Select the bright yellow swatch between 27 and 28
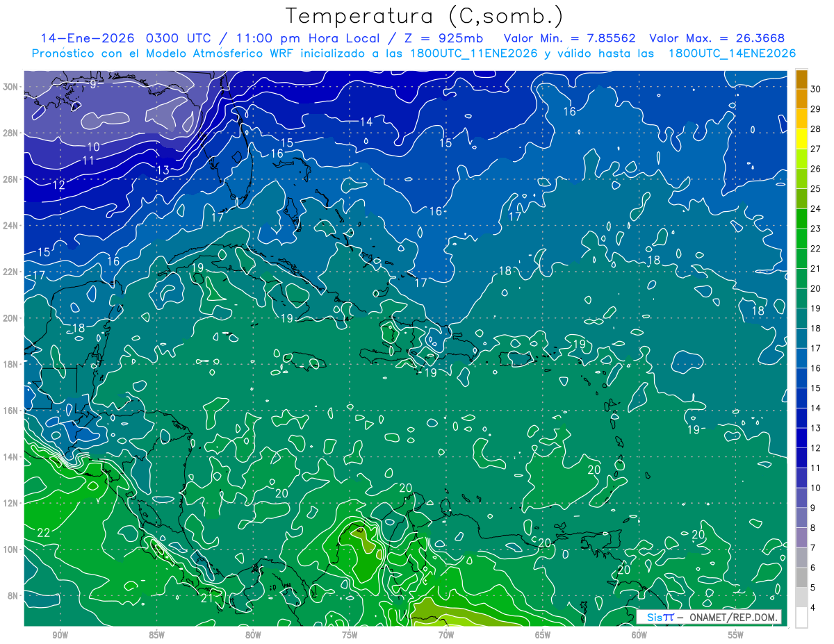The width and height of the screenshot is (834, 644). 801,139
